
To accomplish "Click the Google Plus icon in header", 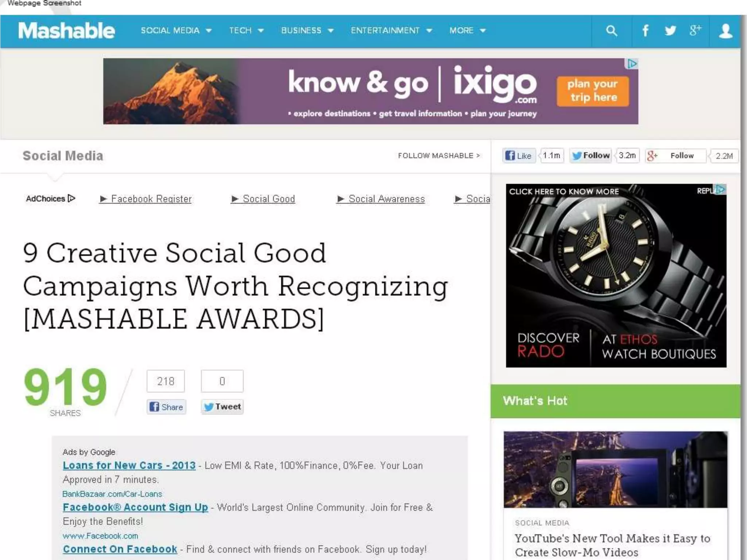I will point(695,31).
